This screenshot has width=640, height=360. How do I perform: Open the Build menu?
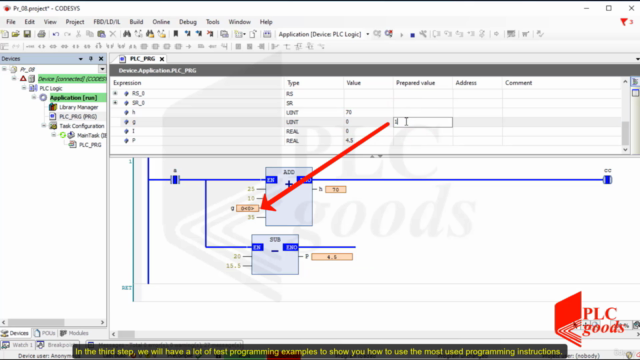[x=136, y=22]
